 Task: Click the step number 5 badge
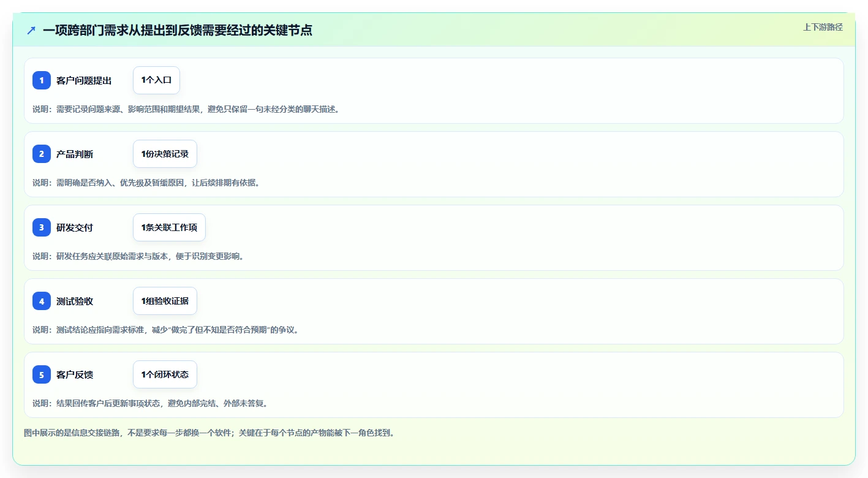click(x=42, y=374)
